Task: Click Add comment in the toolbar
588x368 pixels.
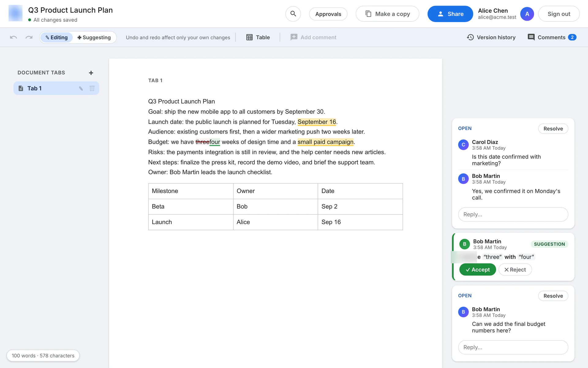Action: point(313,37)
